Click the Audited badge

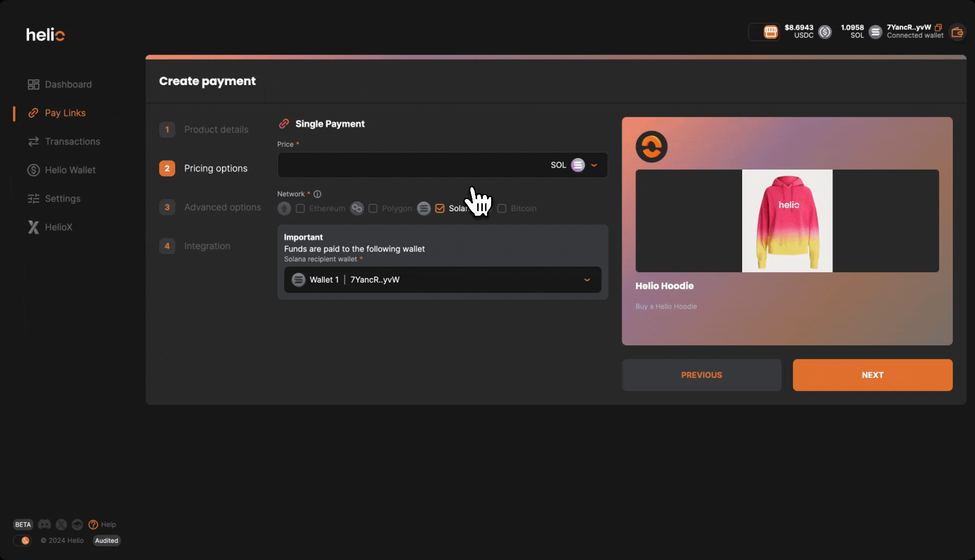[x=106, y=540]
